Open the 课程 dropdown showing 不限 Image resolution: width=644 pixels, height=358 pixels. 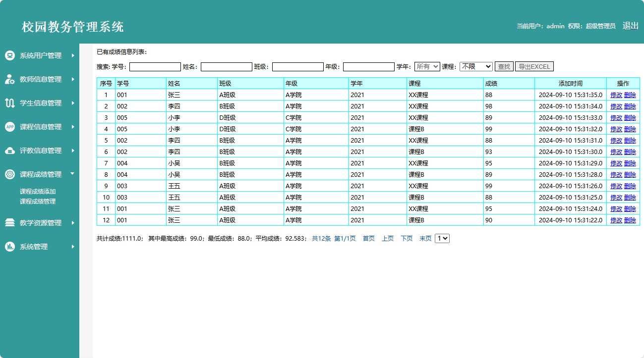coord(476,66)
